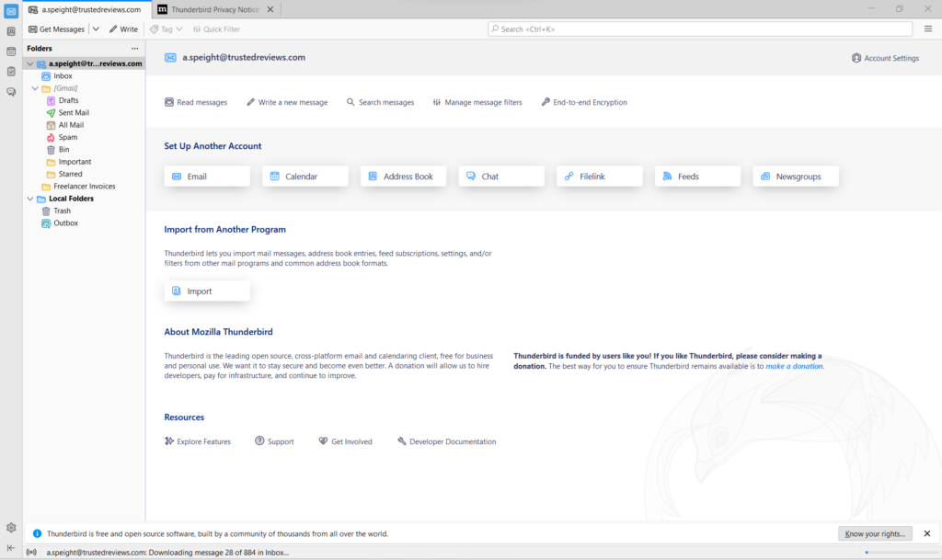Click the Explore Features icon
This screenshot has height=560, width=942.
tap(169, 441)
